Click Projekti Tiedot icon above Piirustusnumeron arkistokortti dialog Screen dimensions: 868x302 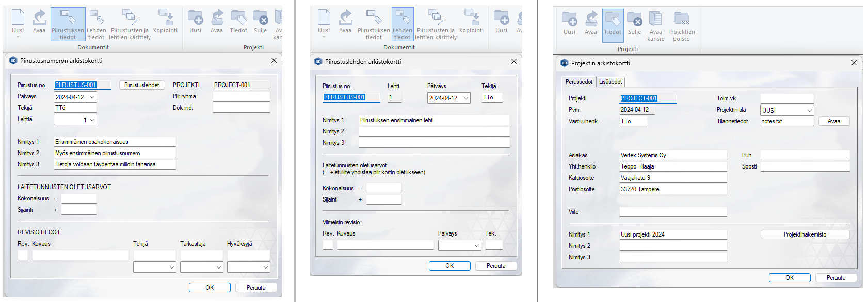238,22
